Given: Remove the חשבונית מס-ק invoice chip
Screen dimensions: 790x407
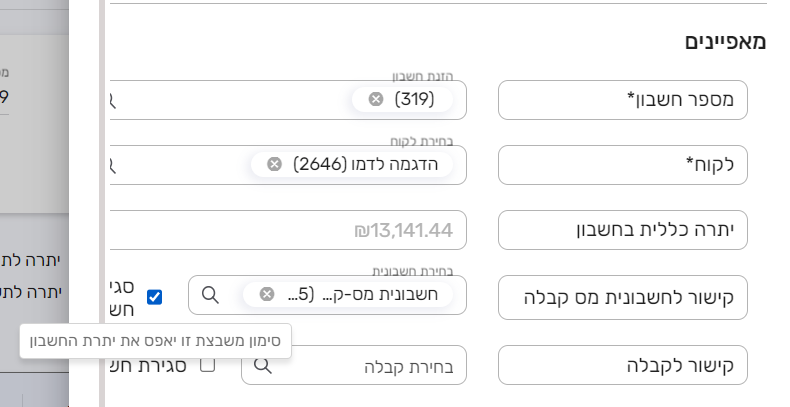Looking at the screenshot, I should point(267,294).
